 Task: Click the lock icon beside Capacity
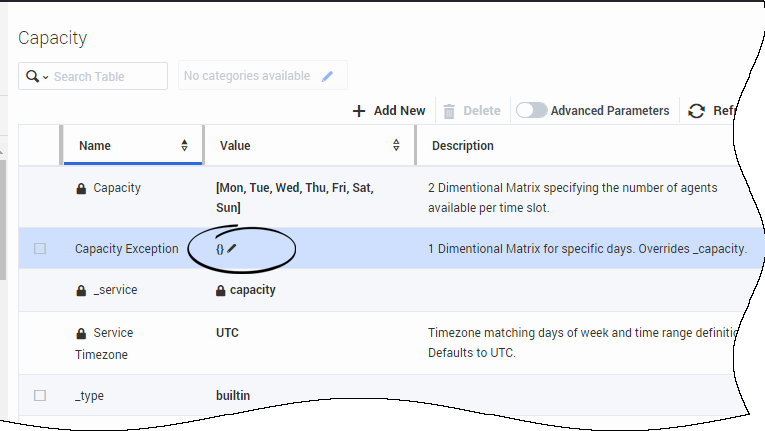(81, 188)
